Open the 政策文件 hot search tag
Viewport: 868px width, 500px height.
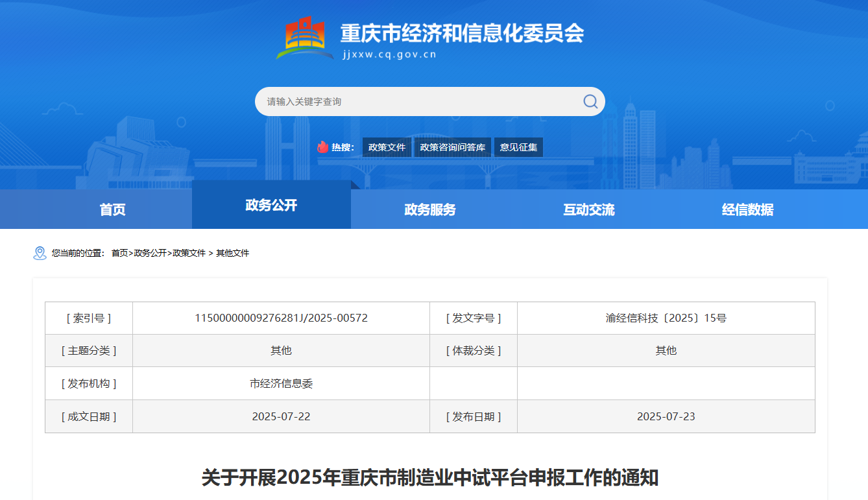click(387, 147)
